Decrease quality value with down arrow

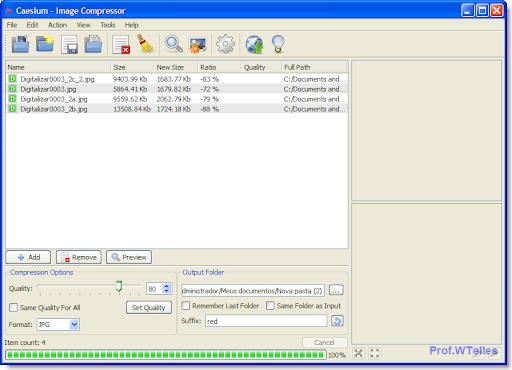click(167, 291)
